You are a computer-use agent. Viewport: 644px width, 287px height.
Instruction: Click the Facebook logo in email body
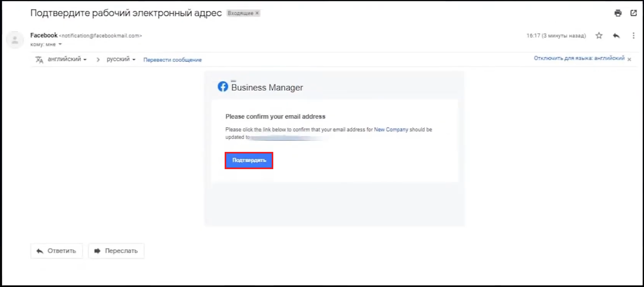[x=223, y=86]
